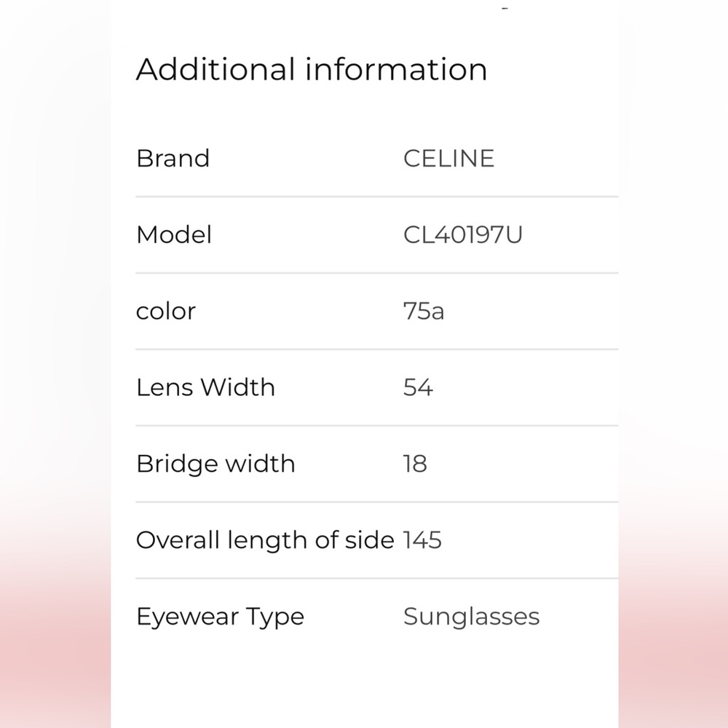Select the Lens Width label

[205, 387]
